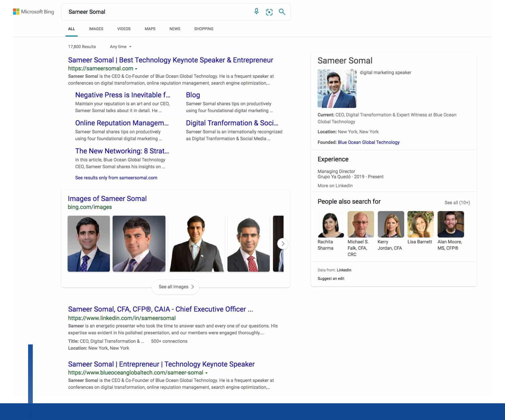Click Alan Moore's profile photo

click(x=450, y=224)
